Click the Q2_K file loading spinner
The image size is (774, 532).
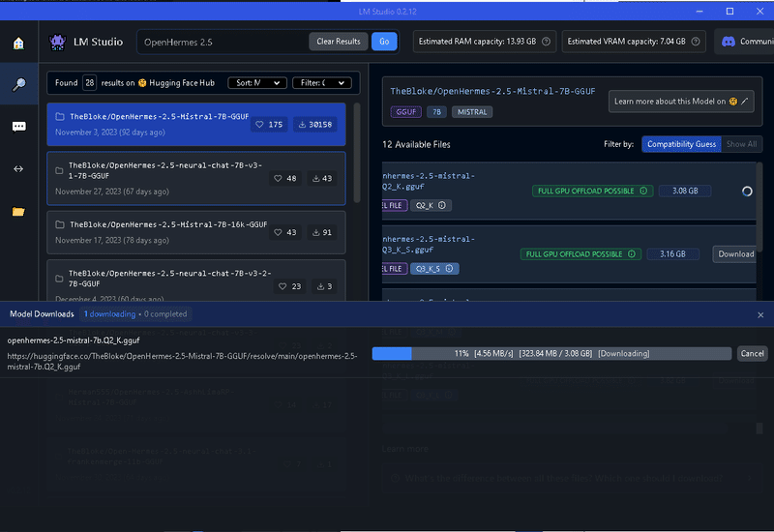tap(747, 192)
